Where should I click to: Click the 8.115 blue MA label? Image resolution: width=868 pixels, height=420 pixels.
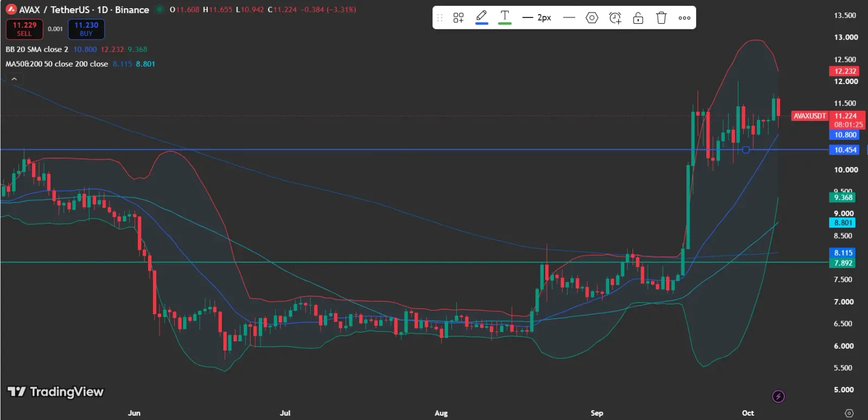843,253
